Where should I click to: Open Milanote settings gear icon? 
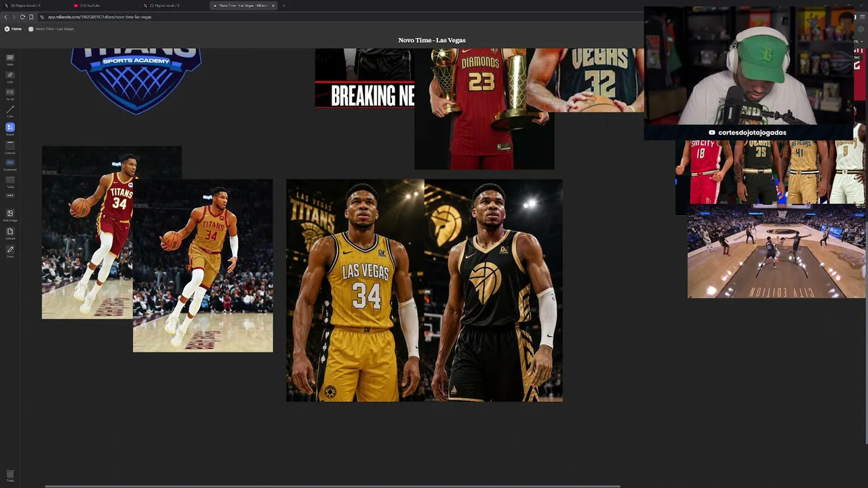coord(861,29)
